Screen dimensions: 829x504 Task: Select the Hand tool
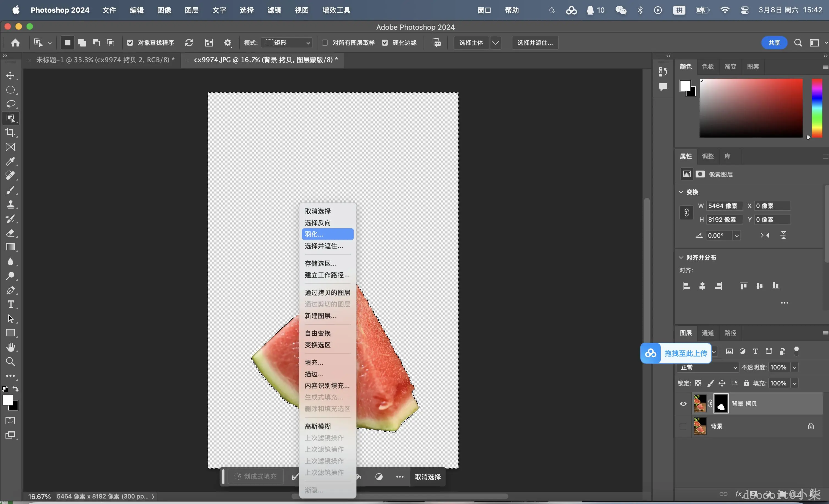coord(10,347)
